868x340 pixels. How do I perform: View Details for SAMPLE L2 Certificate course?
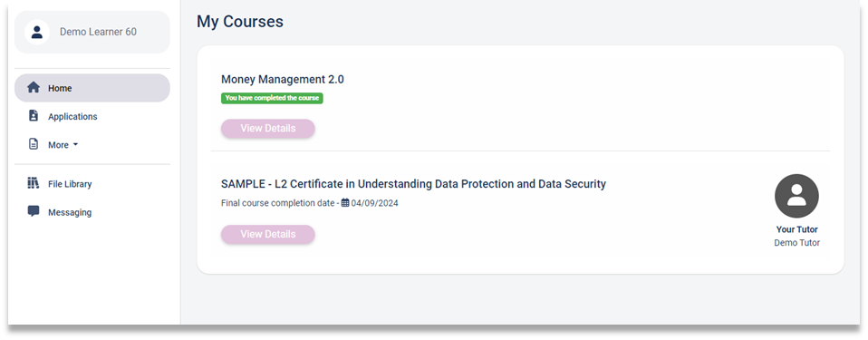[x=268, y=234]
